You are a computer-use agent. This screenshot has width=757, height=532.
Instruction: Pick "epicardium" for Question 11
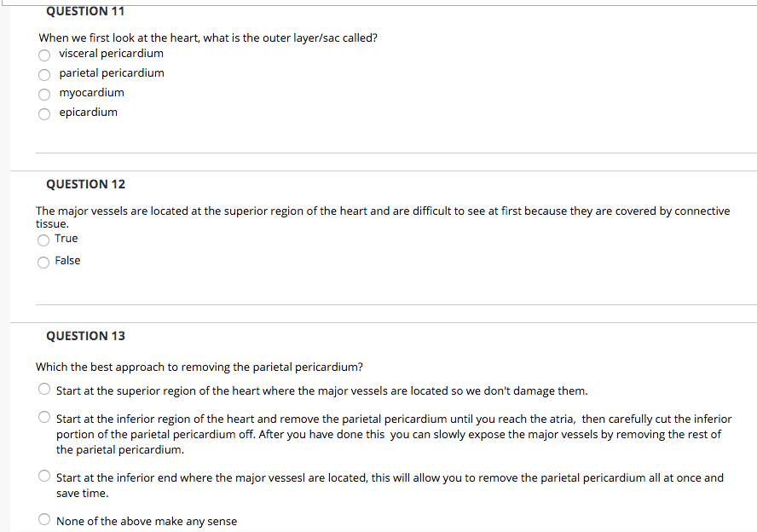43,113
